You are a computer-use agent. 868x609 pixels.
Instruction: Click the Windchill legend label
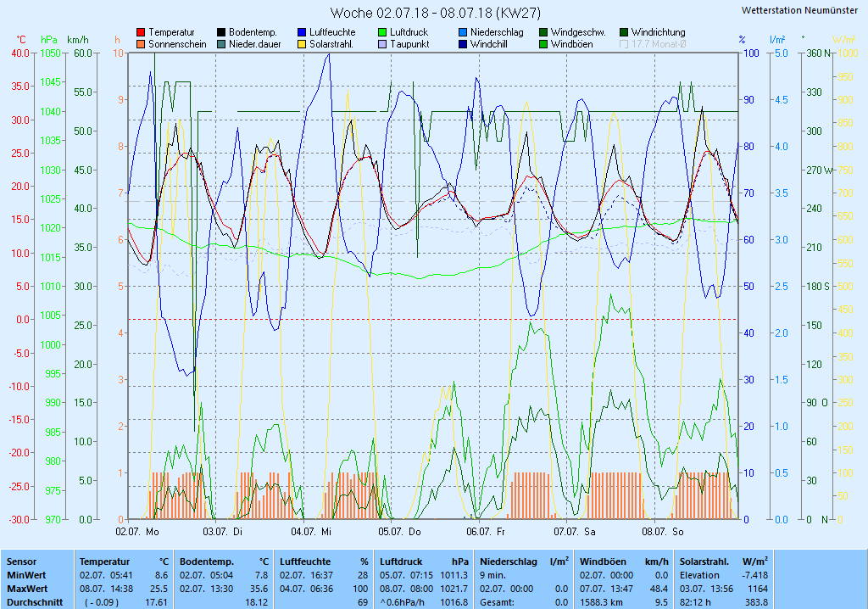coord(489,44)
